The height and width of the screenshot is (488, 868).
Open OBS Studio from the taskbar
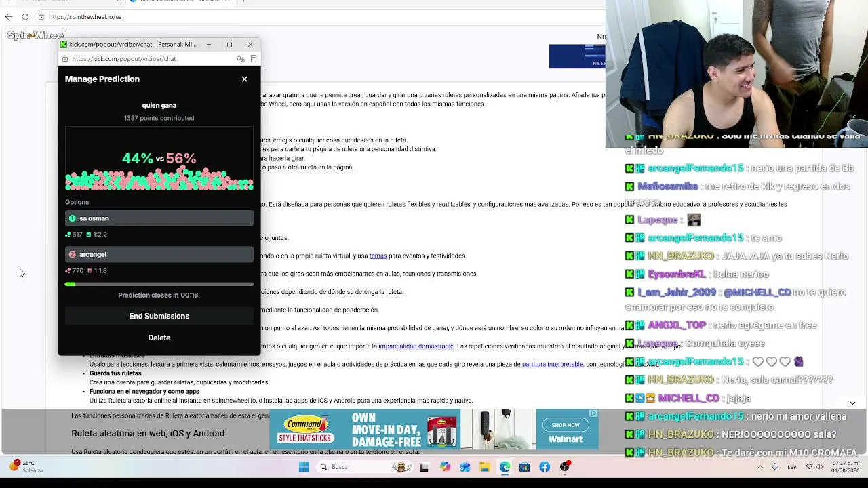(565, 467)
